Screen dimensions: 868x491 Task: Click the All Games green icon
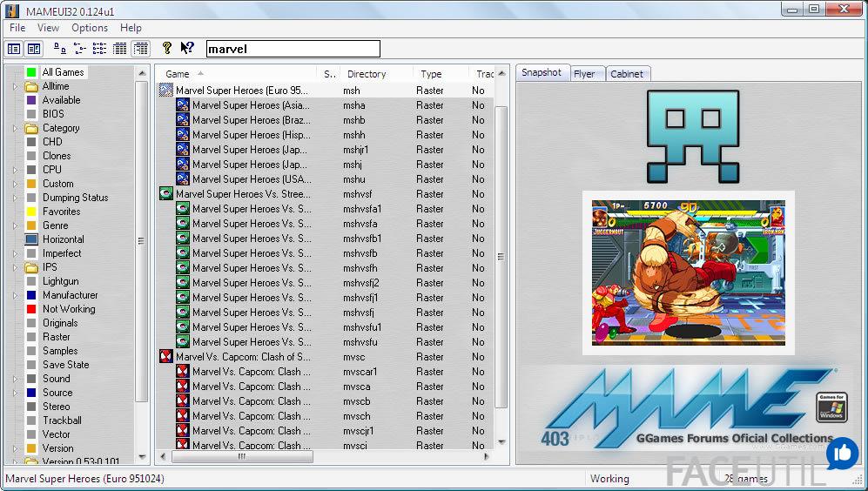point(31,72)
